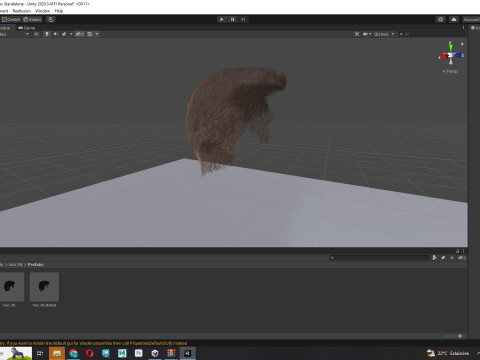
Task: Click the Project panel search field
Action: (x=380, y=257)
